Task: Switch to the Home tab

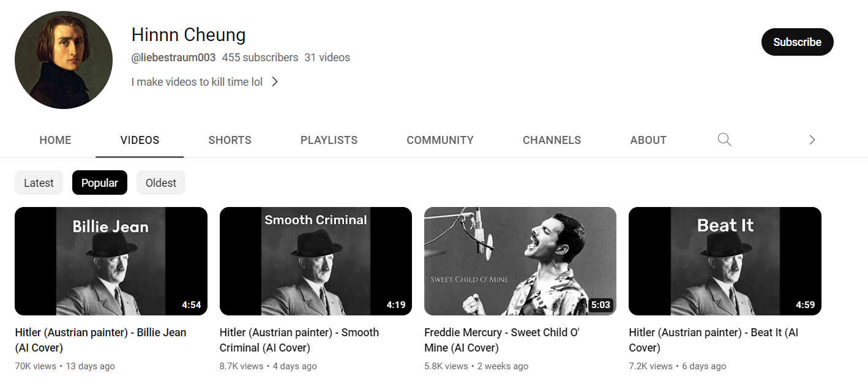Action: [55, 140]
